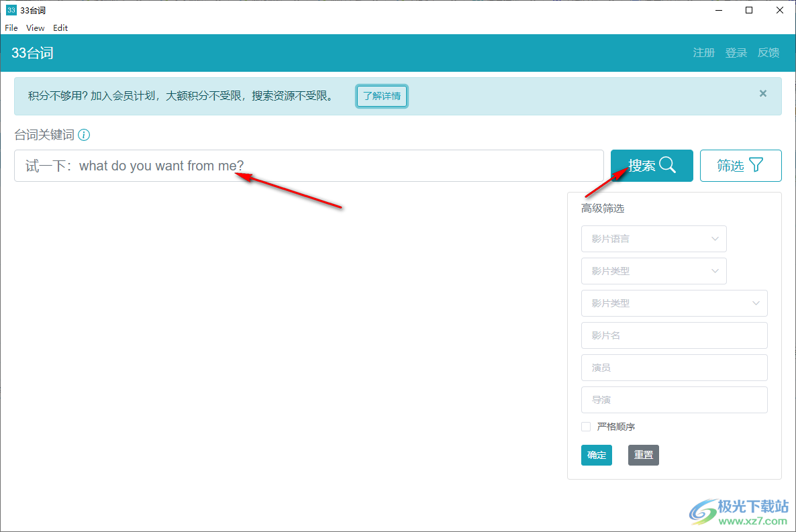Image resolution: width=796 pixels, height=532 pixels.
Task: Focus the 台词关键词 search input field
Action: coord(309,166)
